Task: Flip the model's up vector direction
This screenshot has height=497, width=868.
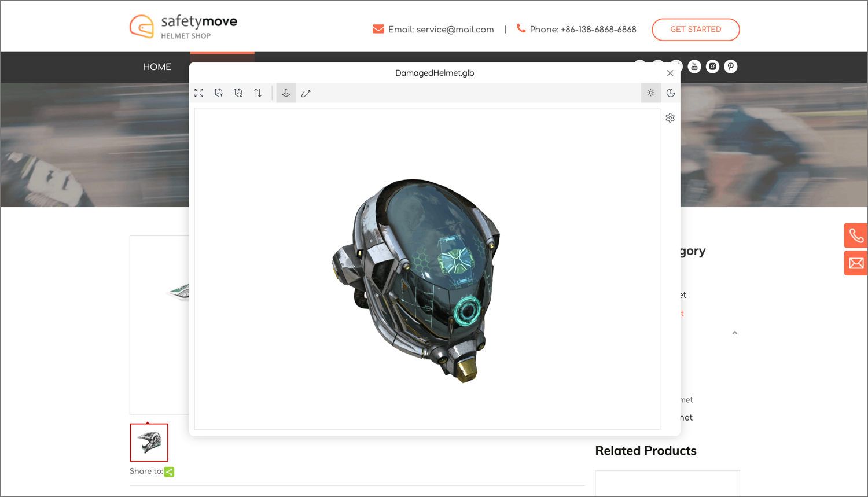Action: 258,93
